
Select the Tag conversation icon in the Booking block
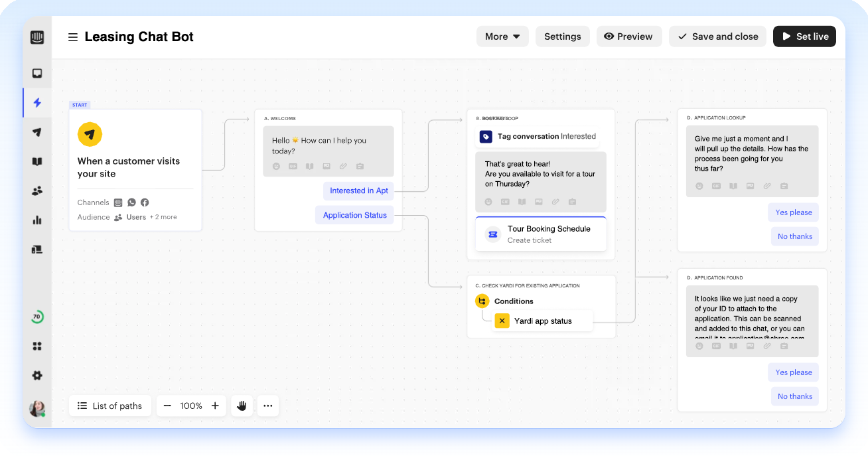pos(485,136)
